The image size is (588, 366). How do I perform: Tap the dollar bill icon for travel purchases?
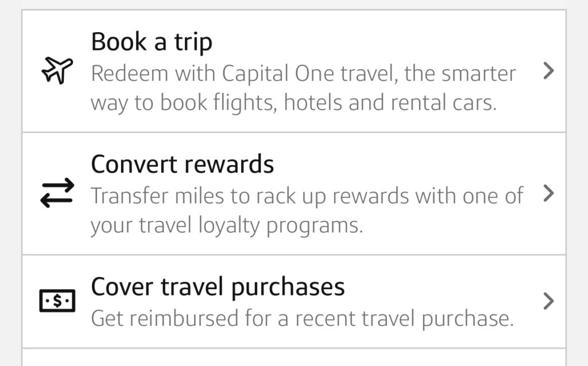[x=57, y=301]
